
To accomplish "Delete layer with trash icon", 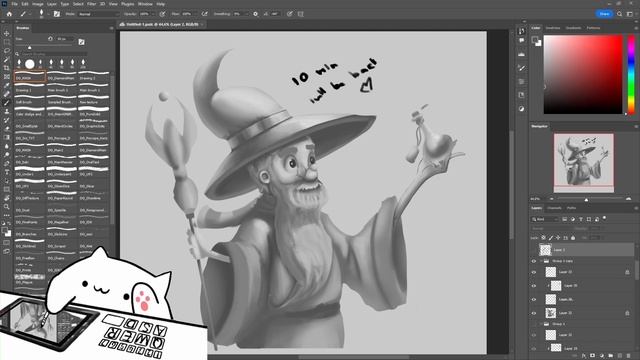I will (x=629, y=356).
